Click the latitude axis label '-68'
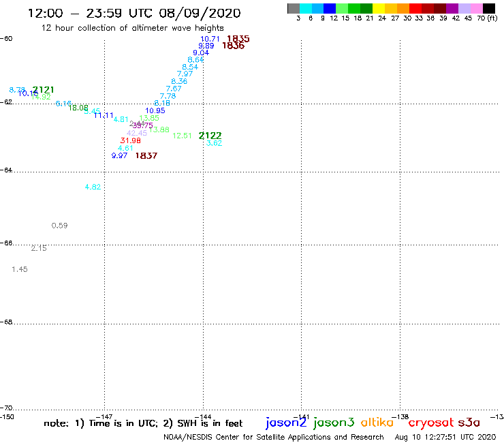The image size is (504, 443). (x=6, y=322)
